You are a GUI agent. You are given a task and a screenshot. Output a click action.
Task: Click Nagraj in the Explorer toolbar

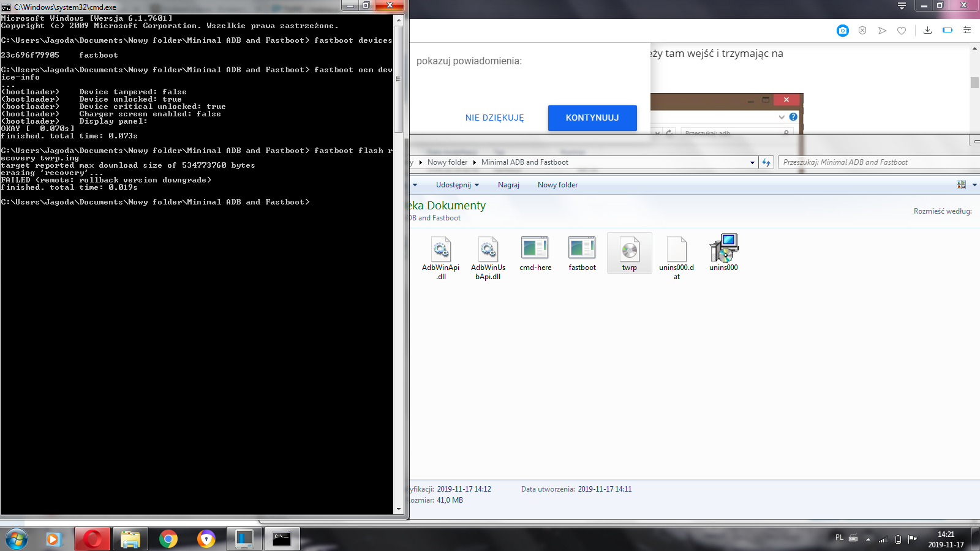508,185
